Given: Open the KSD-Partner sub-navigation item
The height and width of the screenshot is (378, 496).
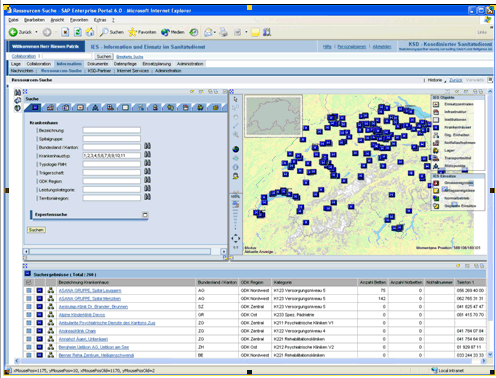Looking at the screenshot, I should point(99,71).
